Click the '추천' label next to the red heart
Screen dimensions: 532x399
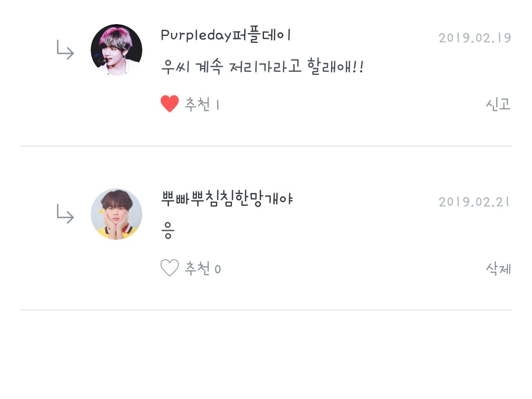197,104
